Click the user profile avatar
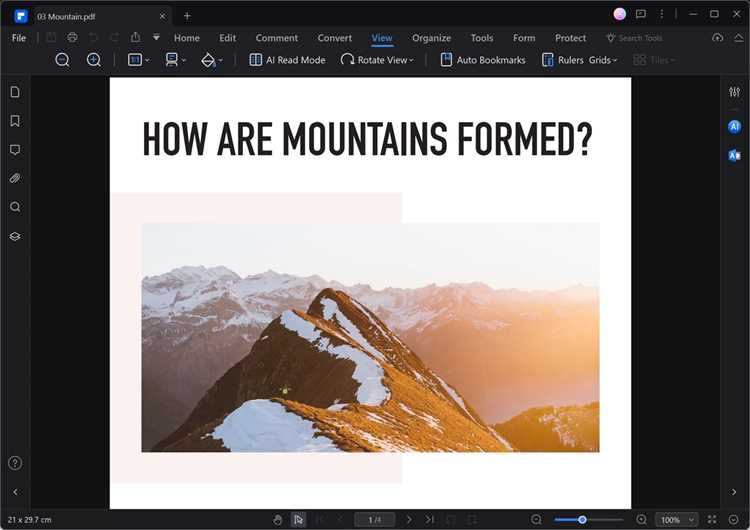The image size is (750, 530). tap(619, 14)
